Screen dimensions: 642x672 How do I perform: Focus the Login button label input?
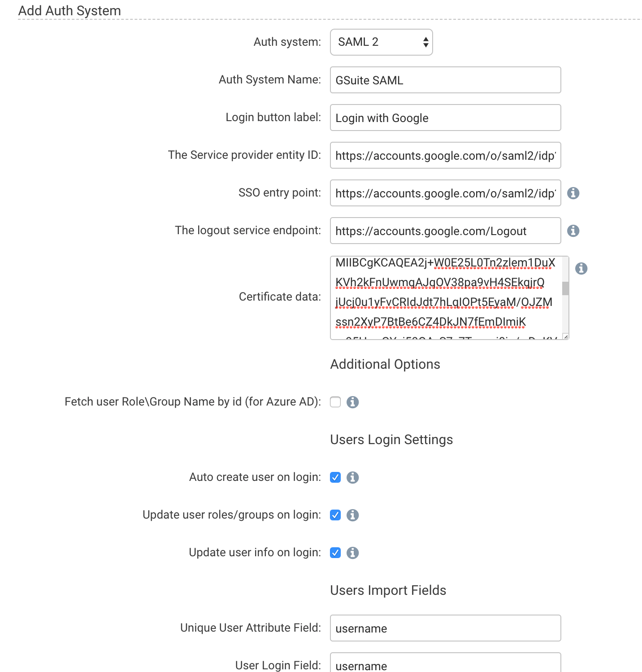(x=445, y=118)
